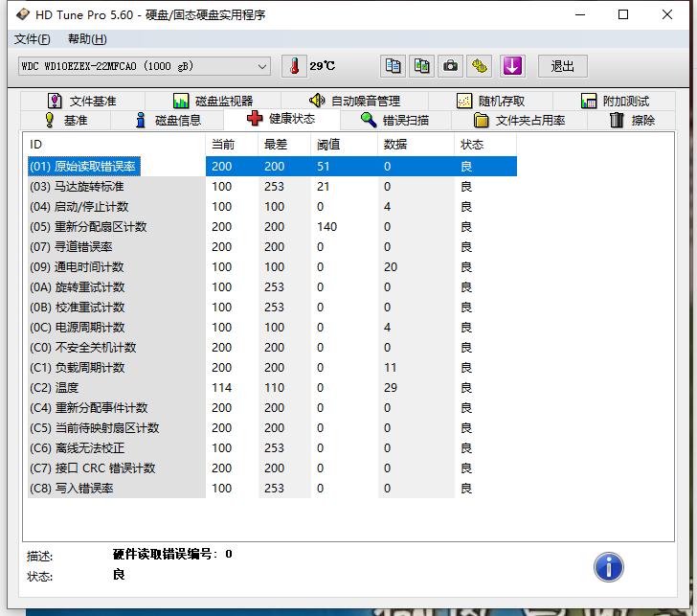Select row (C4) 重新分配事件计数
The height and width of the screenshot is (616, 697).
coord(272,408)
